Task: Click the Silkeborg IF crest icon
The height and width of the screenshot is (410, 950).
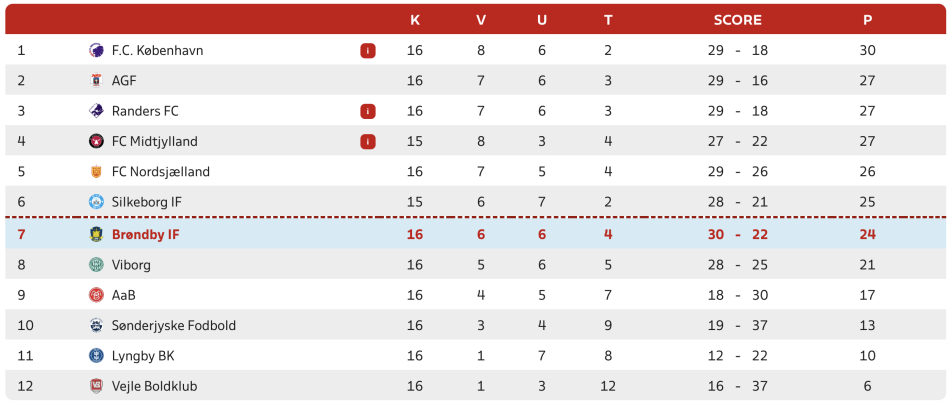Action: (x=96, y=202)
